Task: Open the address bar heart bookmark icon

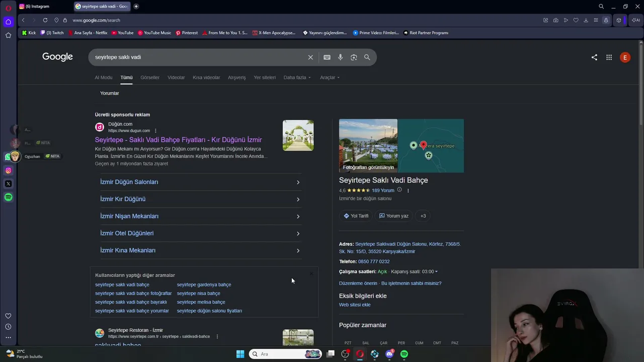Action: pos(576,20)
